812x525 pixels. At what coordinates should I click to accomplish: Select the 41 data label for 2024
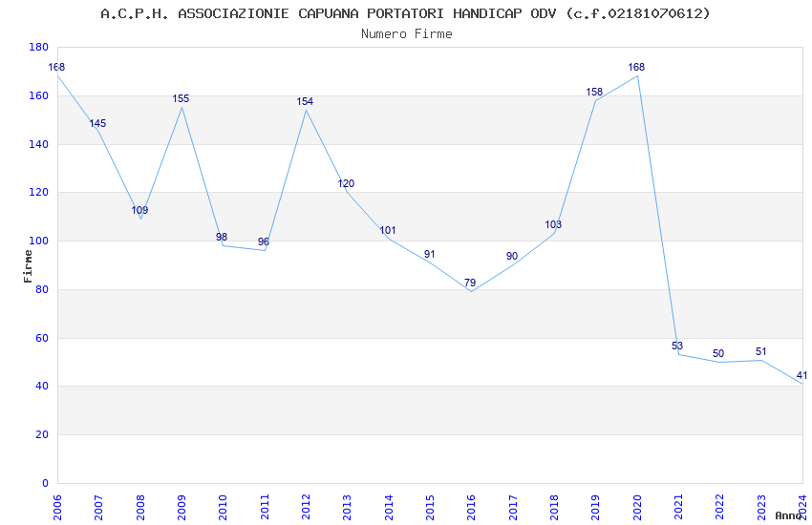802,375
